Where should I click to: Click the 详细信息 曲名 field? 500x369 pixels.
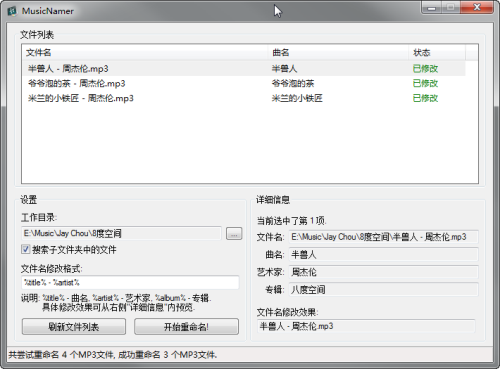(383, 255)
